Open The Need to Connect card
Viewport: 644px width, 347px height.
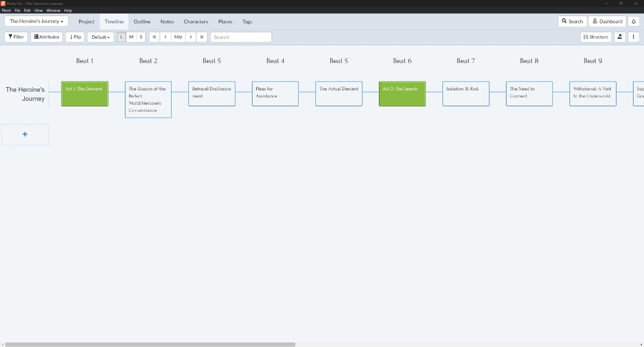coord(529,93)
